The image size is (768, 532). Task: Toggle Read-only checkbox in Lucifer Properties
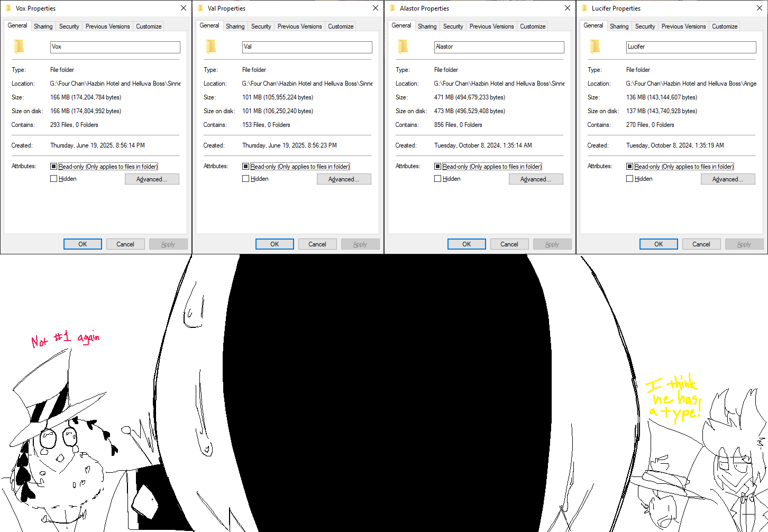(629, 166)
